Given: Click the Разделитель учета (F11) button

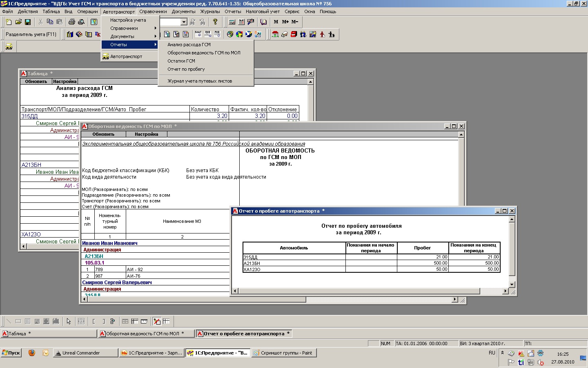Looking at the screenshot, I should point(31,34).
